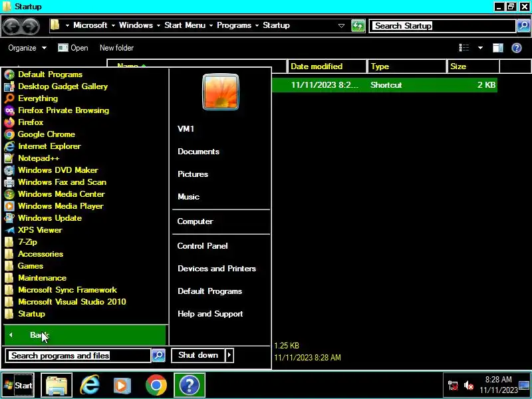This screenshot has height=399, width=532.
Task: Click the Shut down button
Action: (198, 355)
